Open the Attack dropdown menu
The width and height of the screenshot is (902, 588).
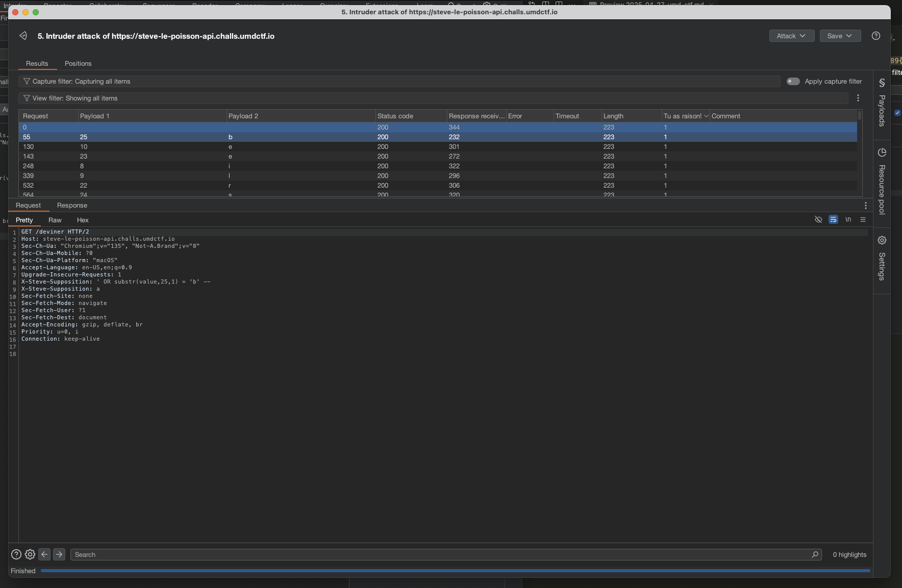click(791, 36)
